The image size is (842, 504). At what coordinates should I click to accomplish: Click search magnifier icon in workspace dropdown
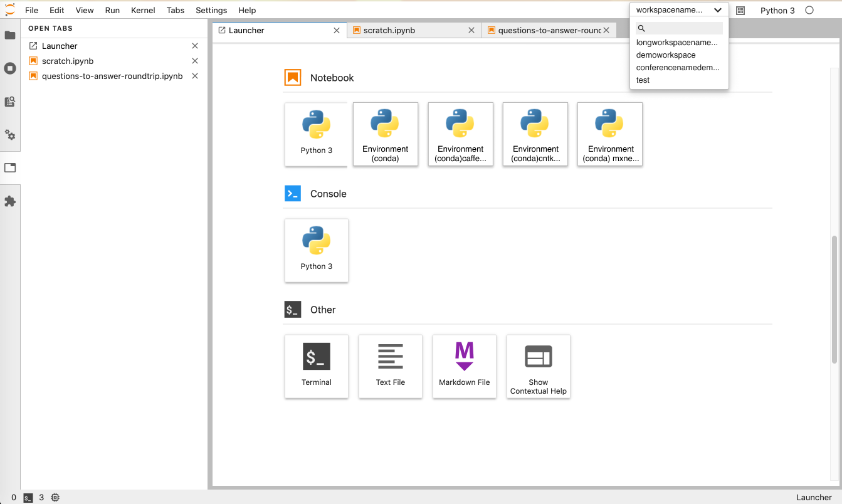pyautogui.click(x=641, y=28)
